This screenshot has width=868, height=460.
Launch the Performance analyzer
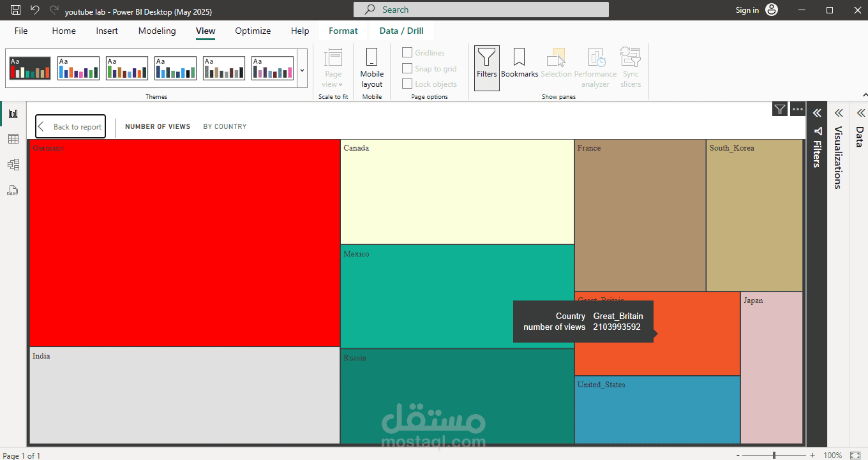[595, 68]
